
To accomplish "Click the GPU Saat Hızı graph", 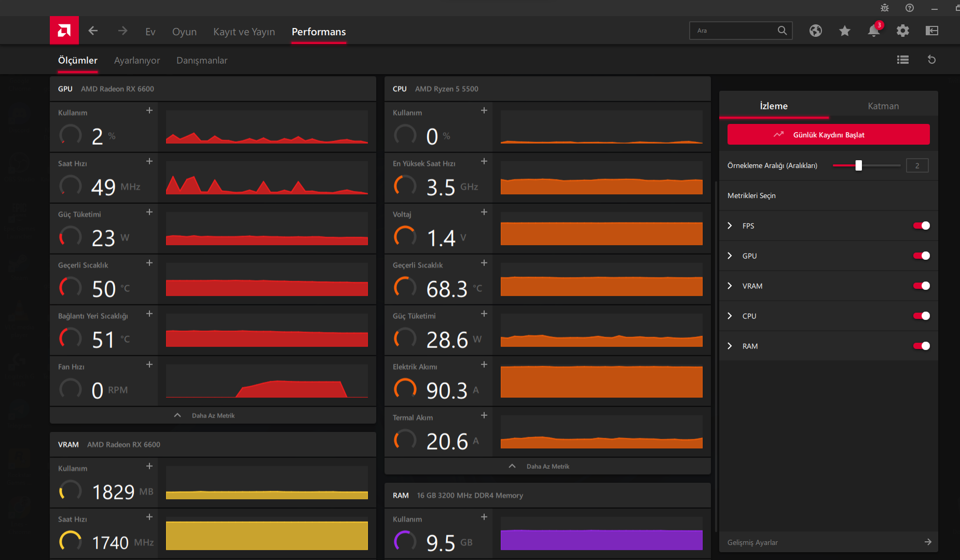I will 267,178.
